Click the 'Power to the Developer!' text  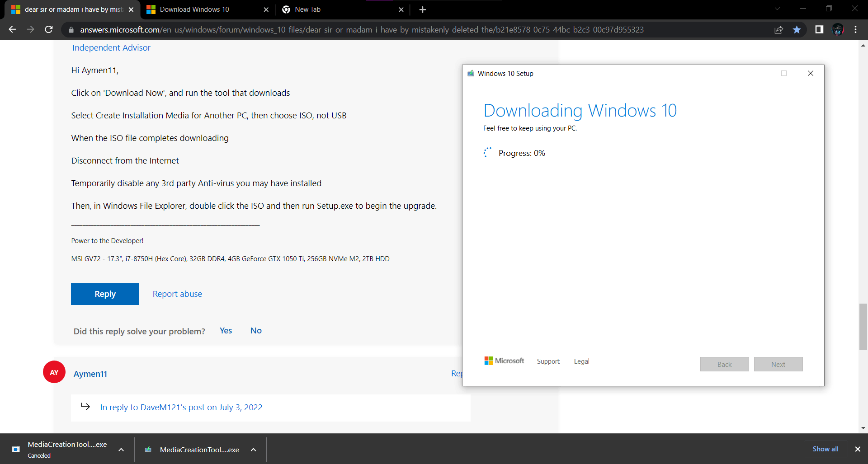click(x=107, y=241)
